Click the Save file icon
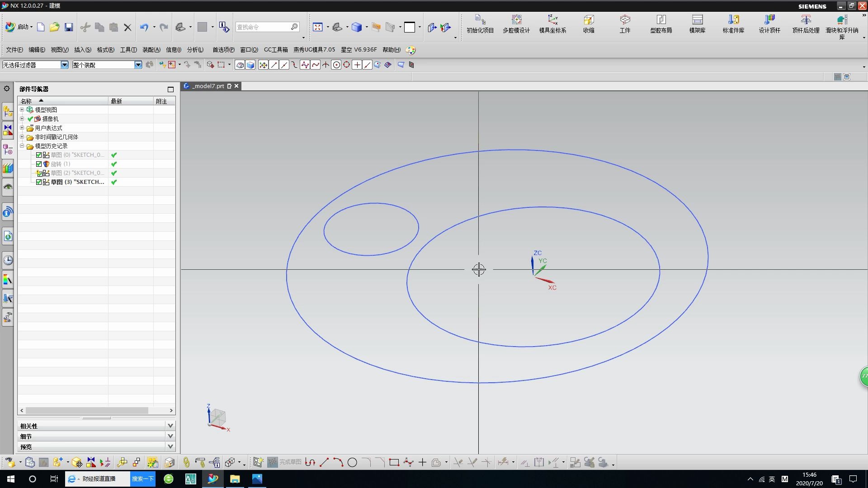The image size is (868, 488). coord(69,27)
